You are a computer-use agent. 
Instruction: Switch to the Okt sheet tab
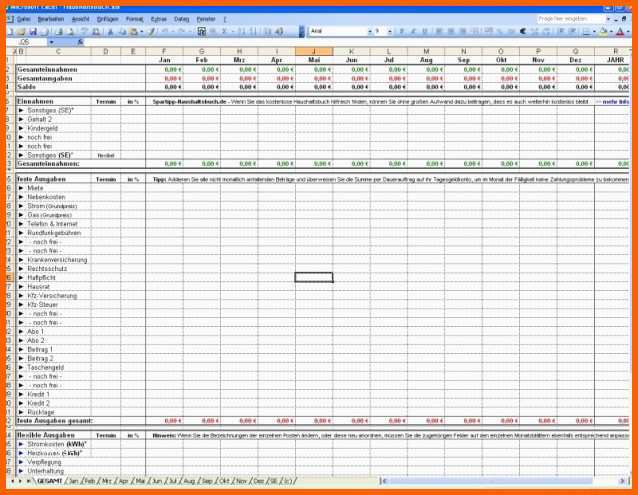coord(224,481)
